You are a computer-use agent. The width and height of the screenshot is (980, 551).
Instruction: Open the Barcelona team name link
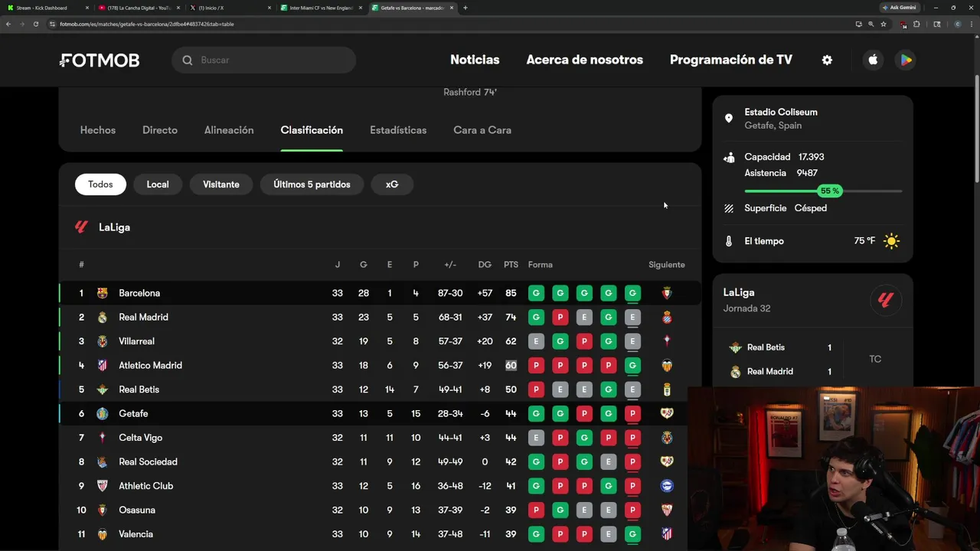coord(139,293)
